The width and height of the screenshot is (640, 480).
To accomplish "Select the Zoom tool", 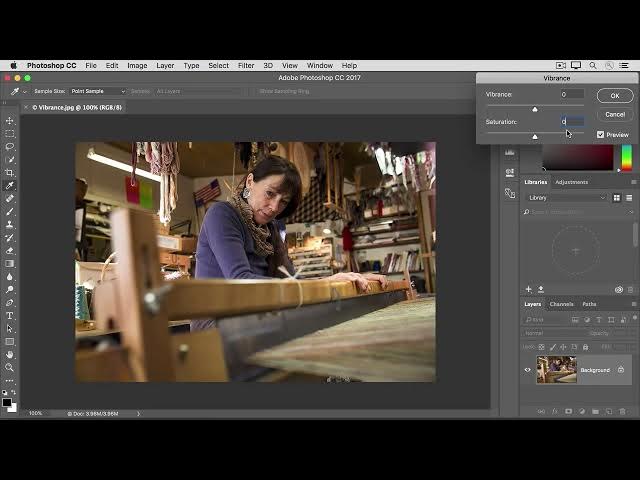I will tap(10, 367).
